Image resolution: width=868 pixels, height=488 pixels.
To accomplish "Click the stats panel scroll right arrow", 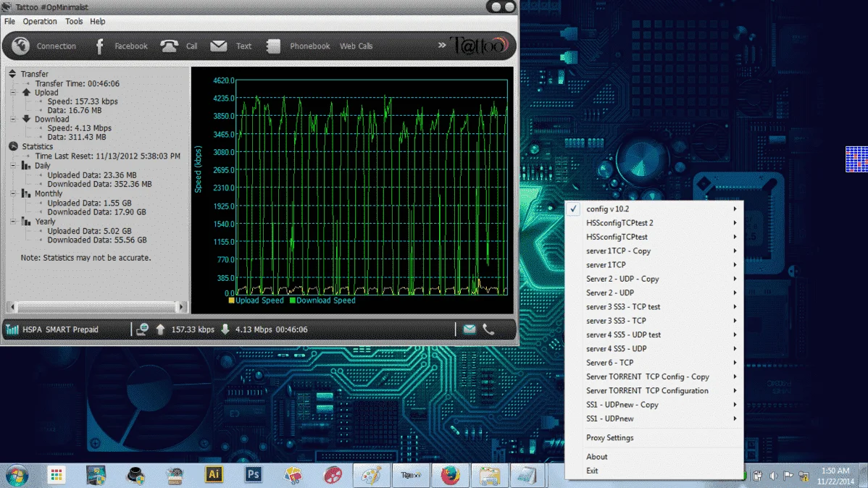I will point(180,306).
